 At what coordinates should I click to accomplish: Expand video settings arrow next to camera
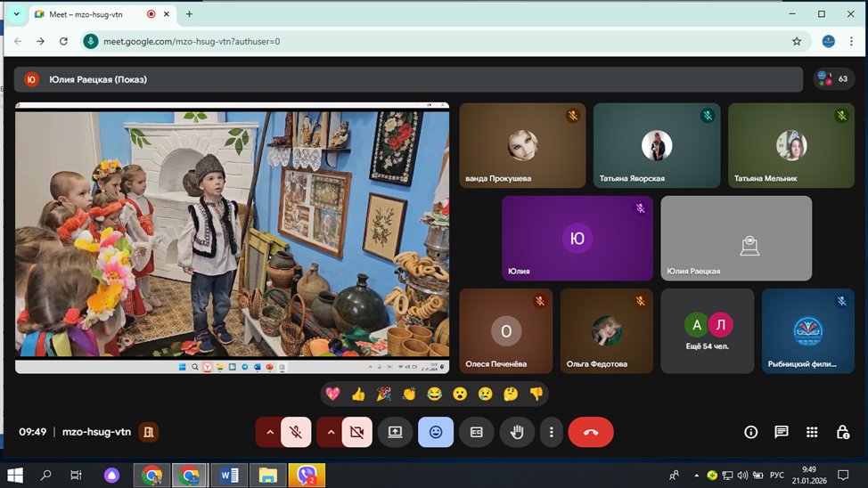point(330,432)
